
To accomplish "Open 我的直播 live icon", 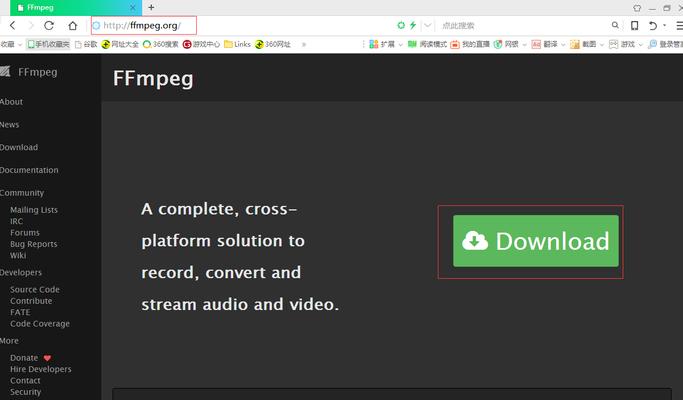I will 470,44.
